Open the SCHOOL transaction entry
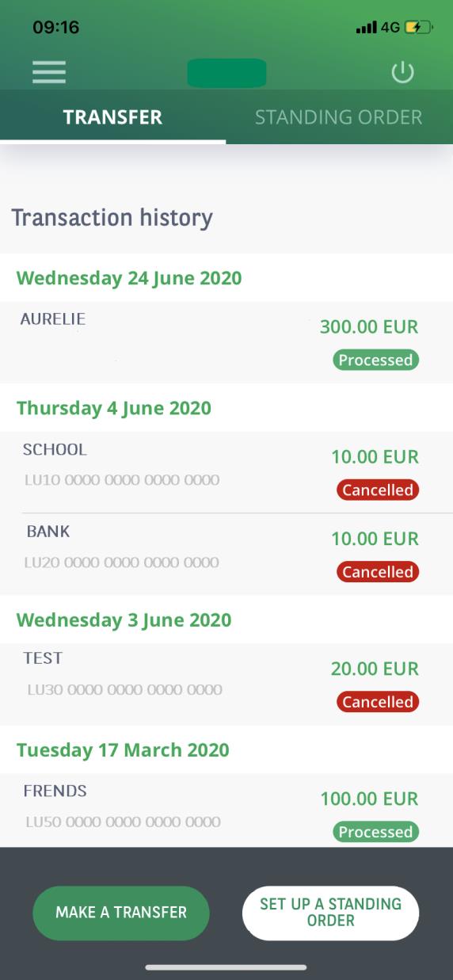 [226, 472]
